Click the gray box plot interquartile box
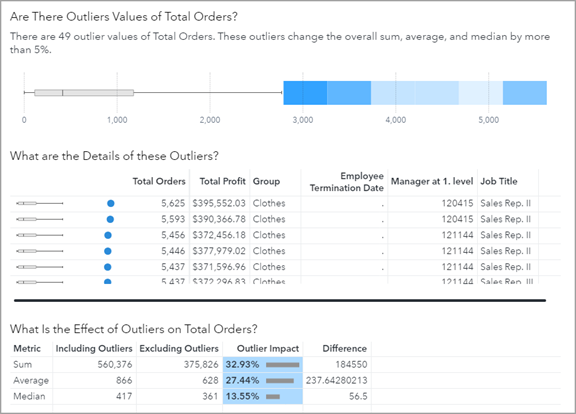 click(84, 93)
